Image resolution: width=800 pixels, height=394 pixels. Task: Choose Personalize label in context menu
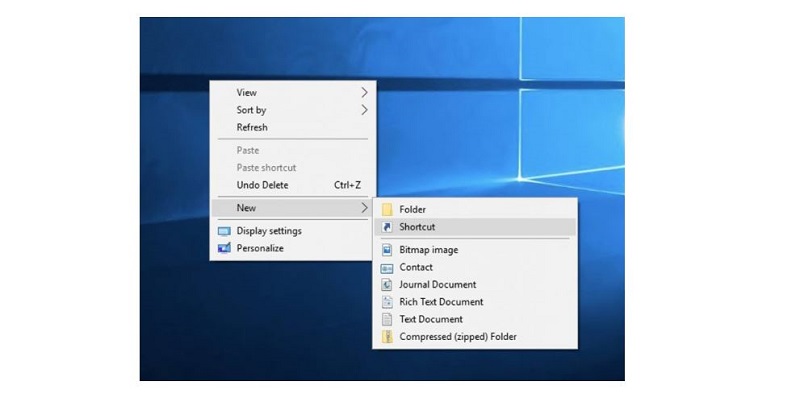point(260,249)
